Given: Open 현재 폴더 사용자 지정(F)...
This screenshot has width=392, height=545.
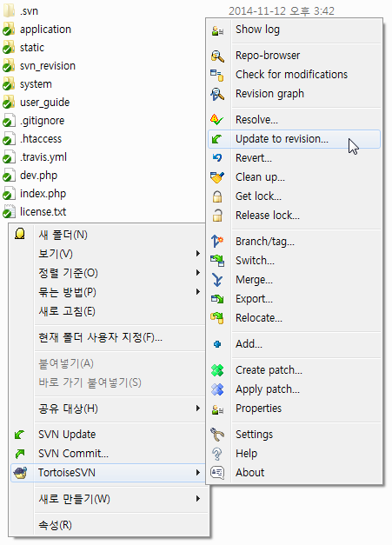Looking at the screenshot, I should [x=108, y=337].
